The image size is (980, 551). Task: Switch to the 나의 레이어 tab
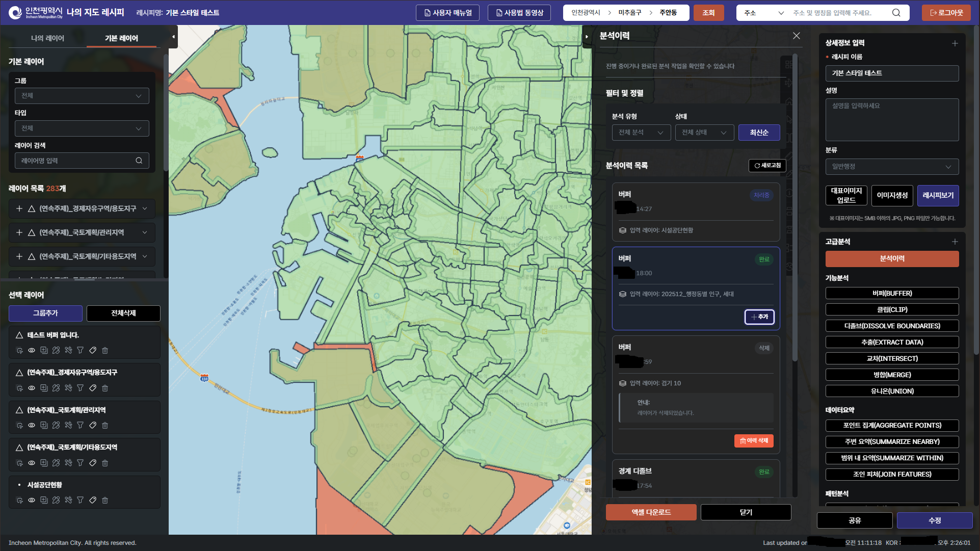(47, 38)
